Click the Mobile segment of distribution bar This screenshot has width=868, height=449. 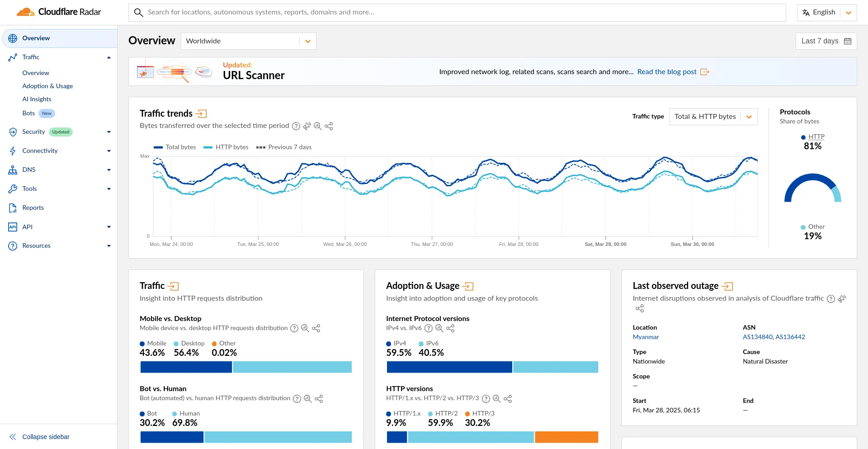point(186,367)
